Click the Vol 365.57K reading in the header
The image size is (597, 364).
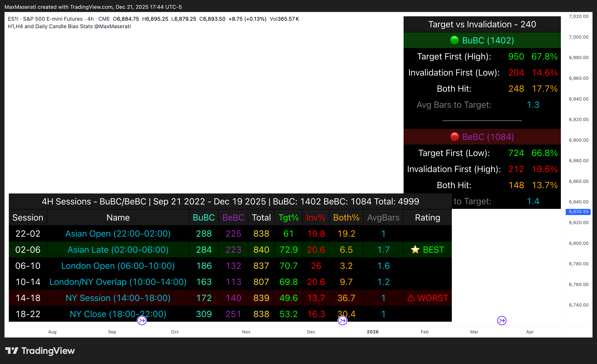click(284, 19)
